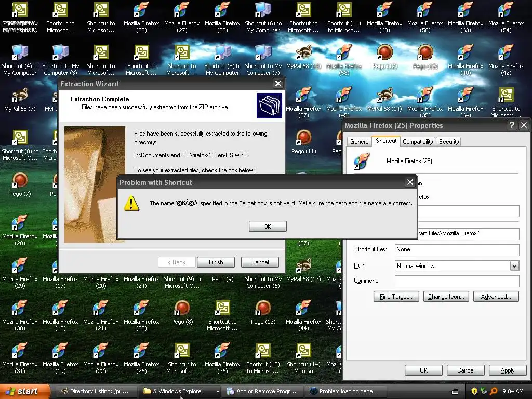532x399 pixels.
Task: Click Apply in Firefox Properties window
Action: point(508,370)
